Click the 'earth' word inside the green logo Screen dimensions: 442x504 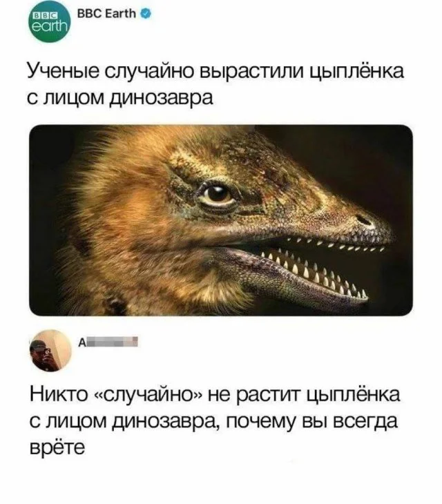pyautogui.click(x=49, y=26)
